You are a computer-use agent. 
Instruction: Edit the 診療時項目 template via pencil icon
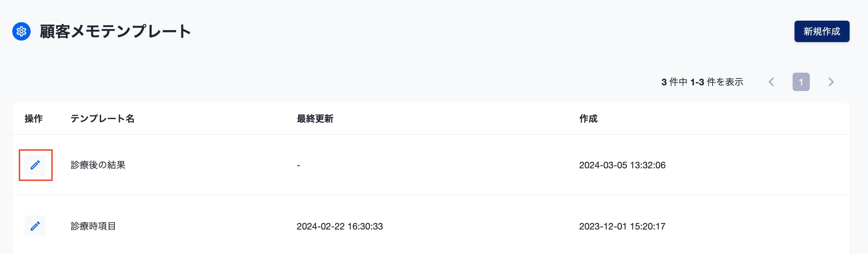35,226
